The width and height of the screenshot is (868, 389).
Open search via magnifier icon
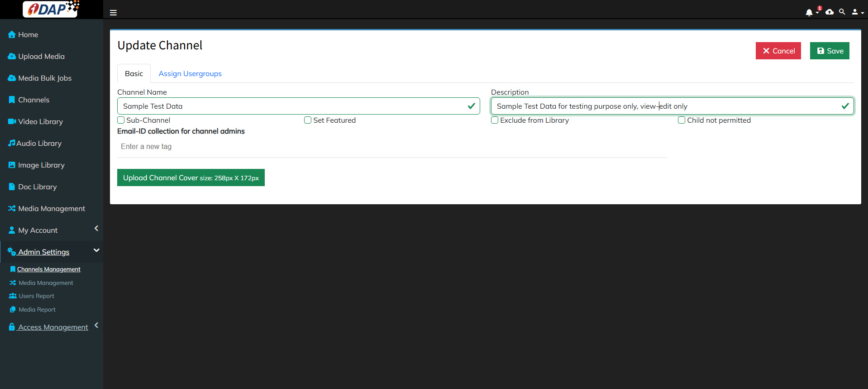coord(842,12)
